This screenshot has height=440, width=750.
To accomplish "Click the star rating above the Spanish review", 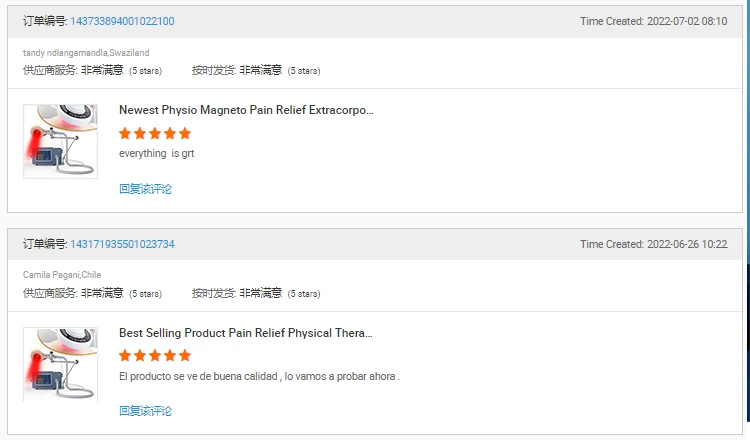I will (154, 356).
